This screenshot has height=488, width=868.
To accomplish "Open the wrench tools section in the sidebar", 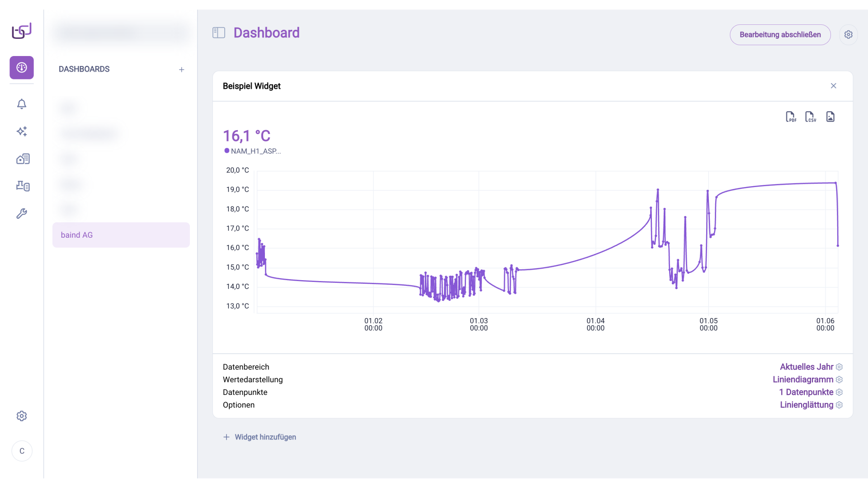I will coord(22,213).
